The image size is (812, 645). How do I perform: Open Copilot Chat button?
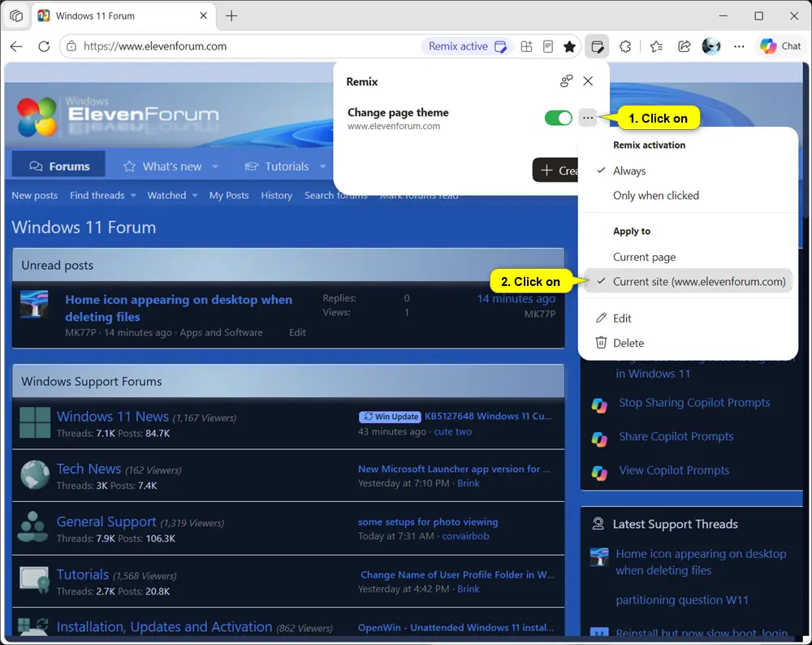780,46
